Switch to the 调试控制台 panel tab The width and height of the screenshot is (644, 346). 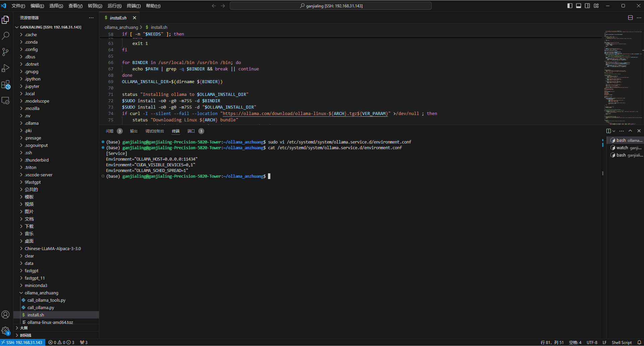coord(155,131)
